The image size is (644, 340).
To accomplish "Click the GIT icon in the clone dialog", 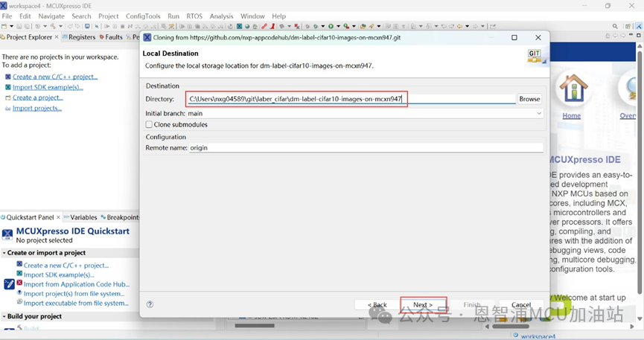I will click(535, 56).
